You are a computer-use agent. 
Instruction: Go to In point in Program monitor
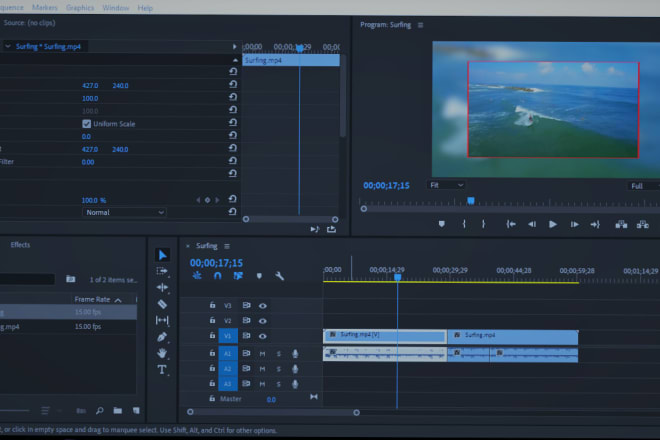coord(511,224)
